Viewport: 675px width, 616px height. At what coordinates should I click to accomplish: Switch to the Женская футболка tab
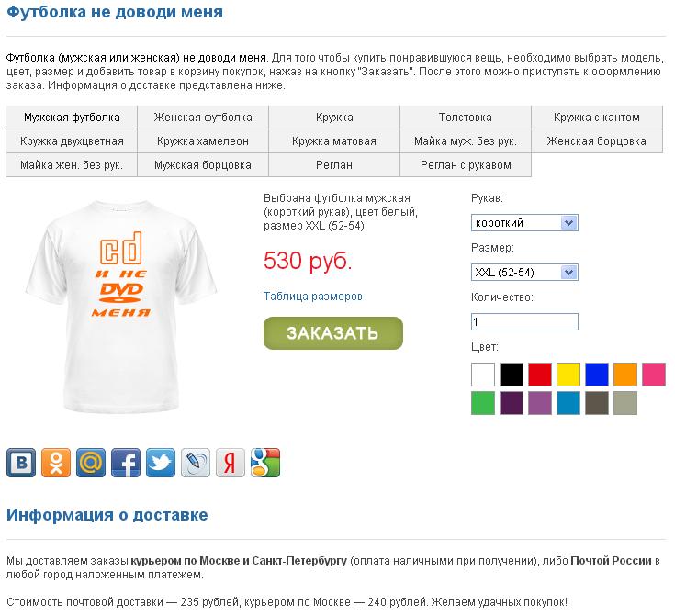(203, 118)
